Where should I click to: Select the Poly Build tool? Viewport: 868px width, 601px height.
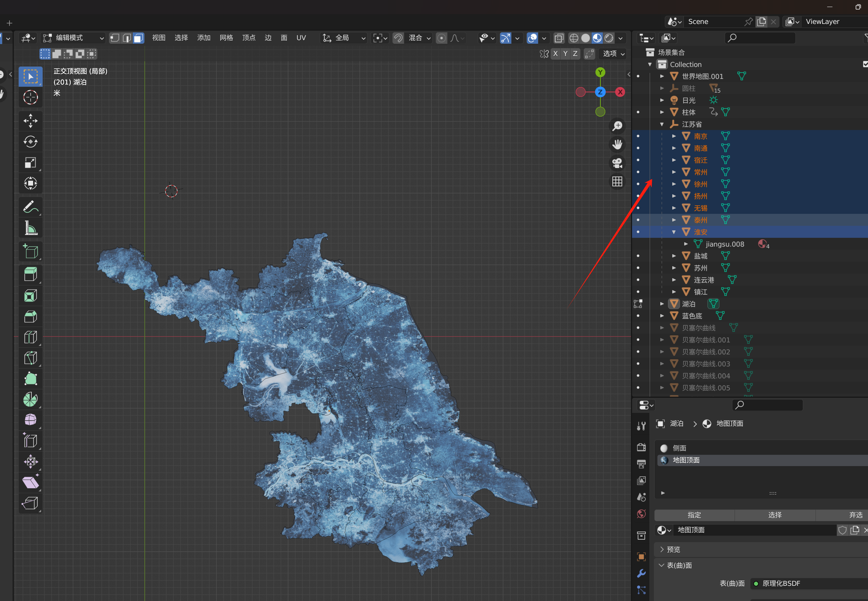31,378
